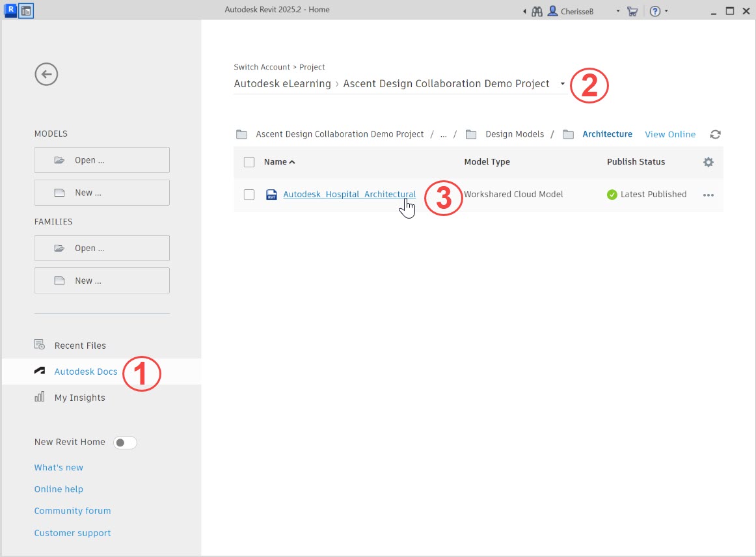Click Families Open button
Viewport: 756px width, 557px height.
[x=101, y=248]
